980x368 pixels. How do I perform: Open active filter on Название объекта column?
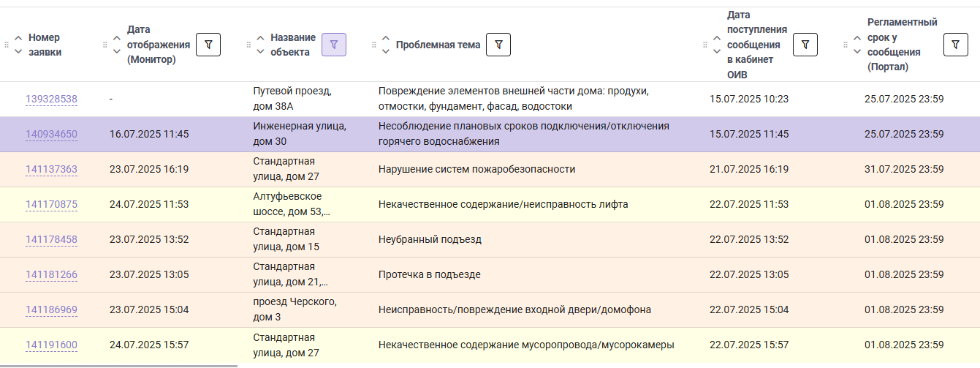coord(334,45)
